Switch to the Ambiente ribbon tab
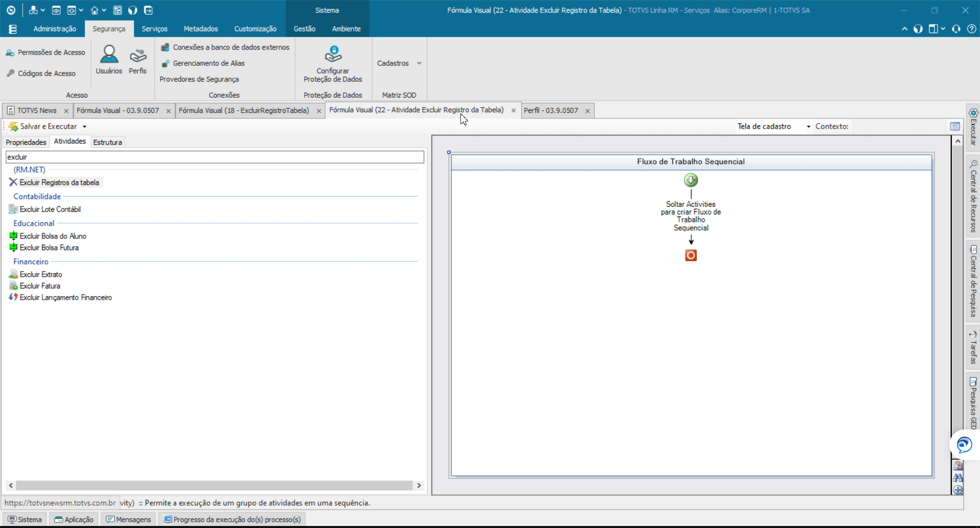980x528 pixels. coord(346,29)
